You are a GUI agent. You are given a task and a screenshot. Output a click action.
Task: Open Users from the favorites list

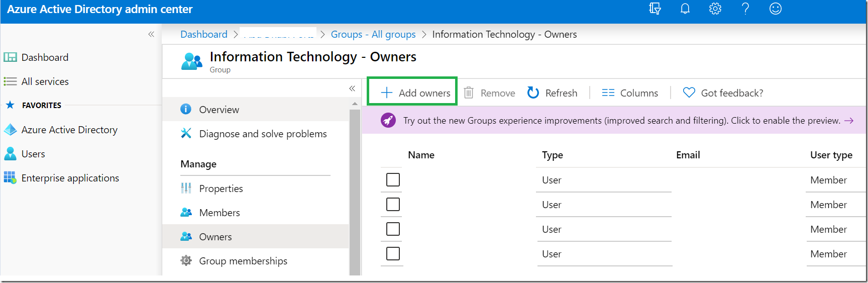pos(33,154)
